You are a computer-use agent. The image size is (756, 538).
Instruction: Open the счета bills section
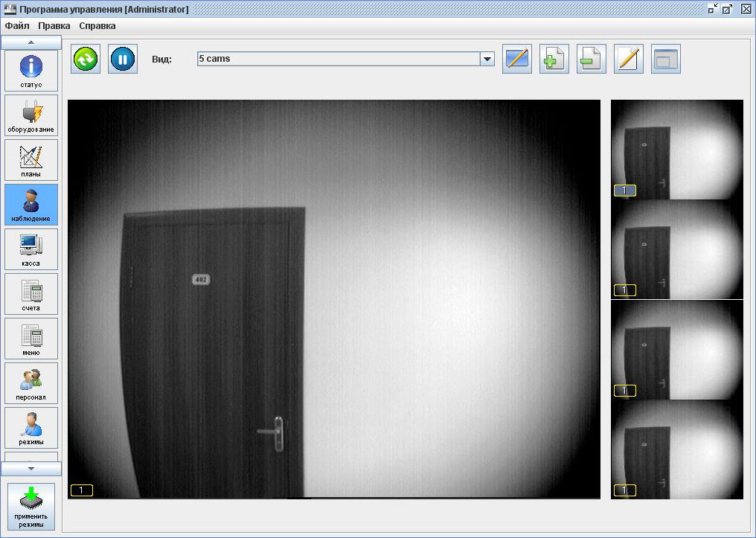tap(31, 294)
